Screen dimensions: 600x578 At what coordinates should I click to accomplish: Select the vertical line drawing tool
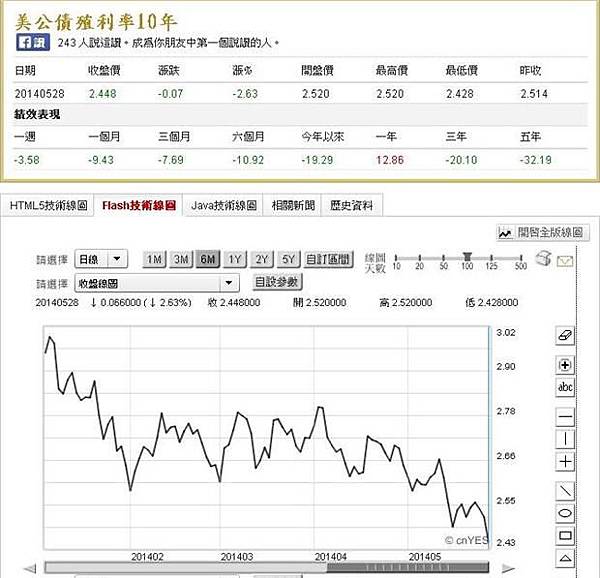pos(565,439)
